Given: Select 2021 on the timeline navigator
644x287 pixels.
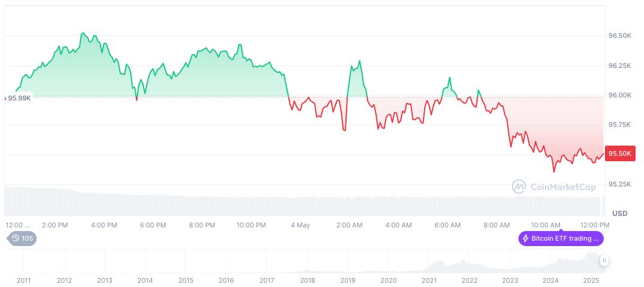Looking at the screenshot, I should point(429,280).
